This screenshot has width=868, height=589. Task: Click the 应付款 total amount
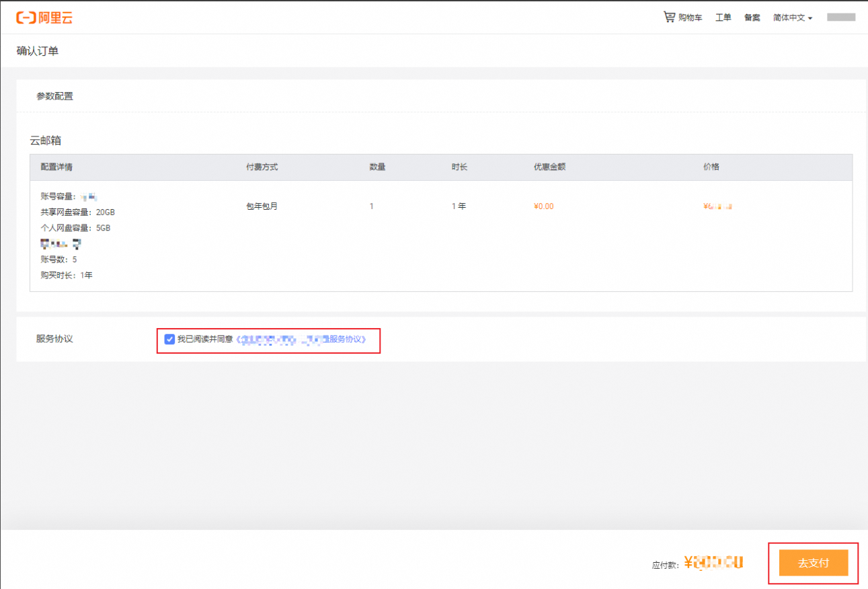pyautogui.click(x=713, y=563)
